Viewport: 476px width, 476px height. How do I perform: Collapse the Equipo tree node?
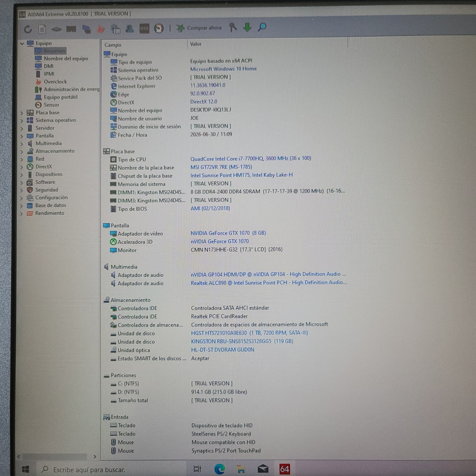22,43
